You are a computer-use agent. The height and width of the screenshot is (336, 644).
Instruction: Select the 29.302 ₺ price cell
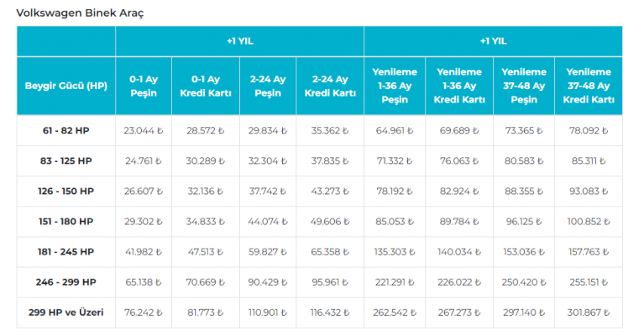click(x=144, y=222)
